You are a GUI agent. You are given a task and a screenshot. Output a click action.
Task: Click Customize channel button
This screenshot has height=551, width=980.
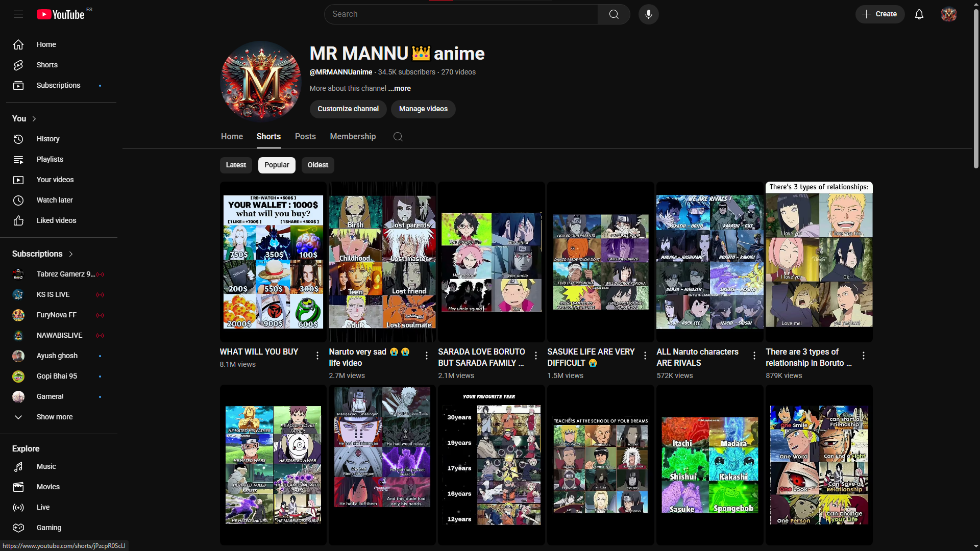[348, 109]
